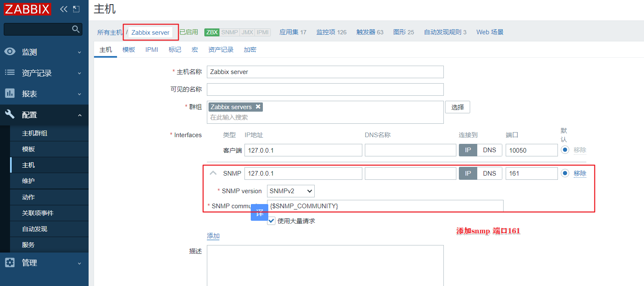Click 选择 button for host groups
644x286 pixels.
point(458,107)
